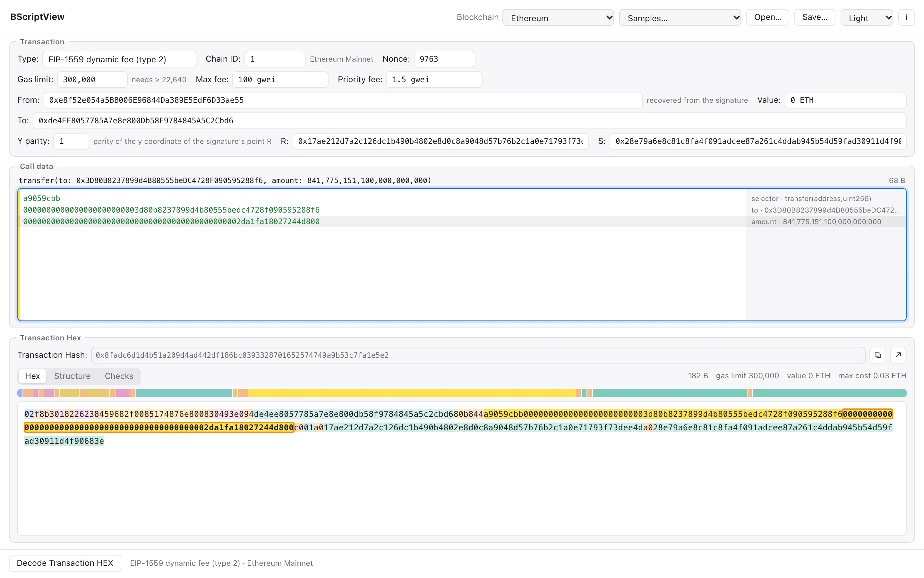Viewport: 924px width, 578px height.
Task: Open transaction hash in external explorer
Action: 898,355
